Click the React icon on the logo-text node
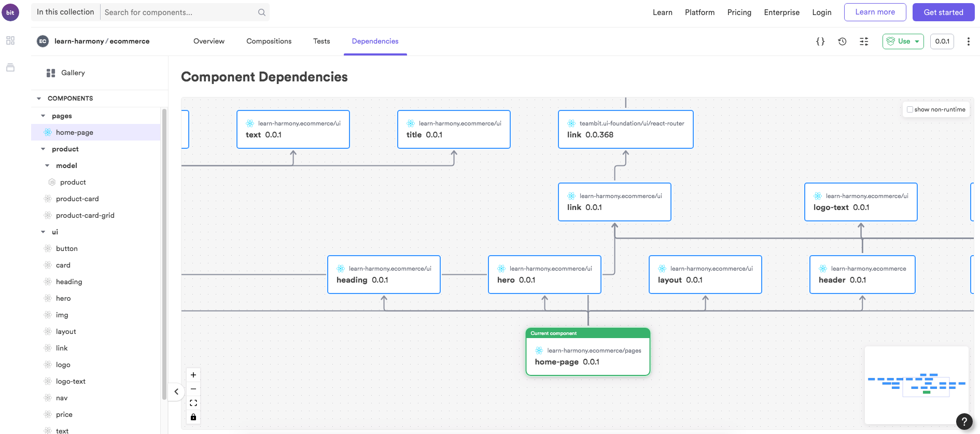Viewport: 980px width, 434px height. point(818,196)
